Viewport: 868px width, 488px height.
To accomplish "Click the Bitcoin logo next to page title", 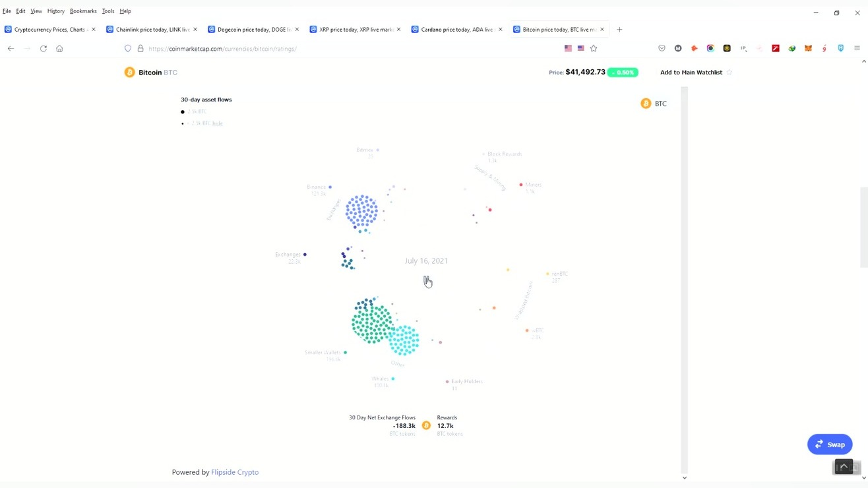I will pos(129,73).
